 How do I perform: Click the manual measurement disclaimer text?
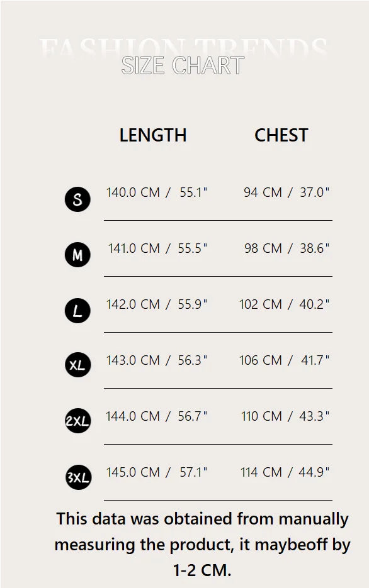(202, 545)
